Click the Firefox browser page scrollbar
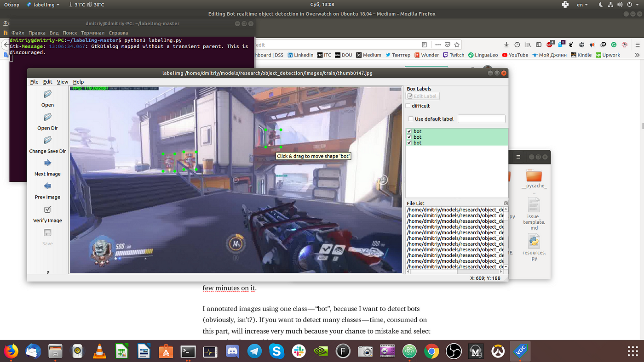644x362 pixels. pyautogui.click(x=642, y=126)
